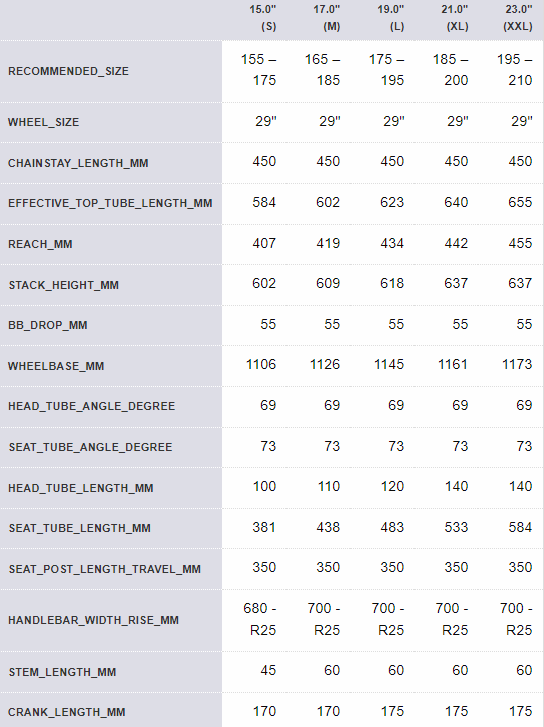Select the 15.0" (S) size column header

pos(262,18)
